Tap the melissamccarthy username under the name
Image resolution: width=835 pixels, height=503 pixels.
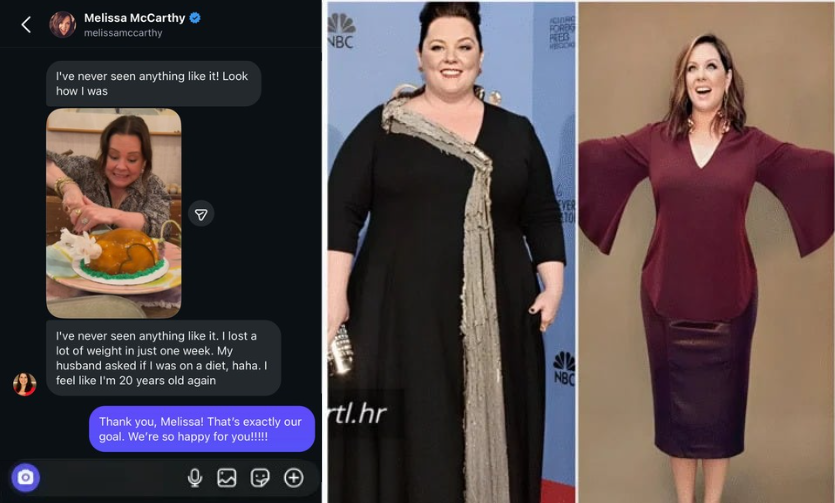point(123,33)
